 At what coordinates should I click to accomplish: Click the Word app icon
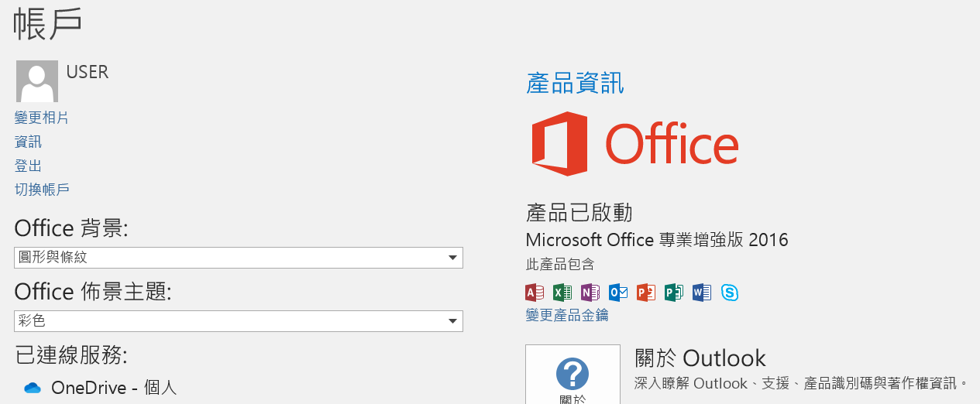pyautogui.click(x=702, y=292)
